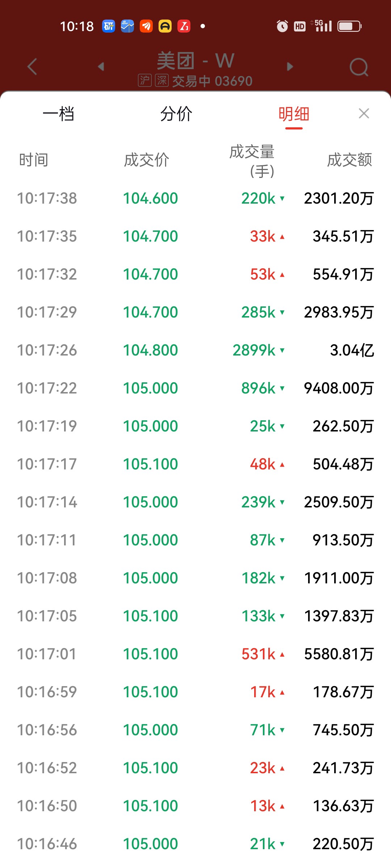
Task: Switch to the 一档 tab
Action: click(59, 114)
